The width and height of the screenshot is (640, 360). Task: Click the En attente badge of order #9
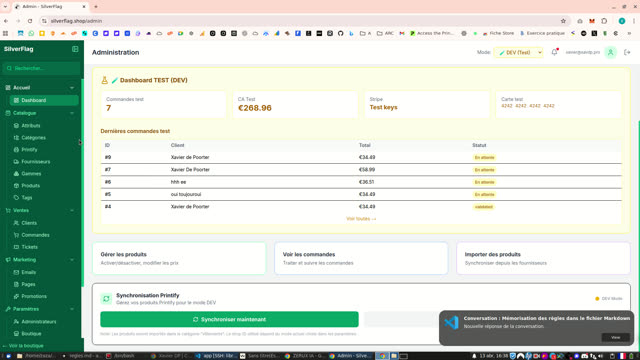coord(484,158)
